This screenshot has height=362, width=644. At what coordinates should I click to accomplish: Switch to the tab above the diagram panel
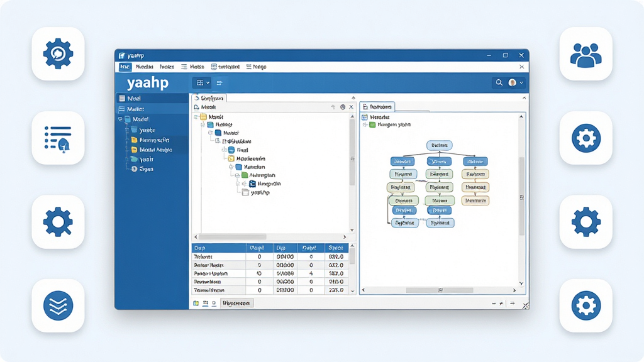pos(377,107)
